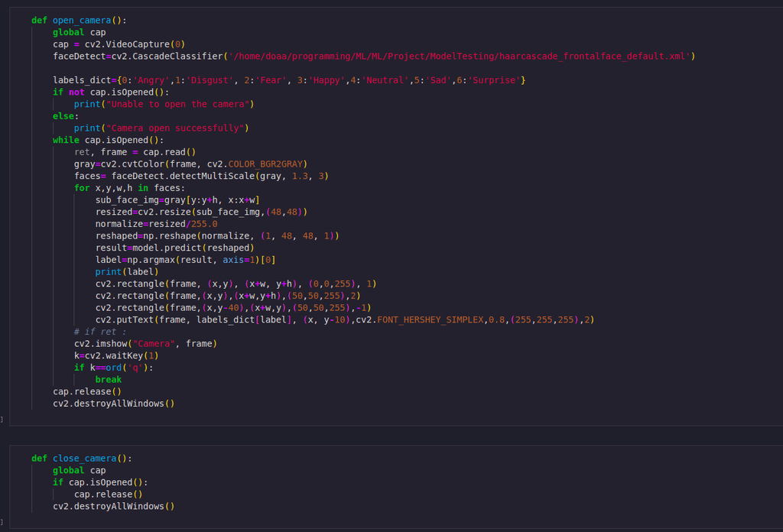Click 'cap.release()' in close_camera function
Image resolution: width=783 pixels, height=532 pixels.
(109, 495)
